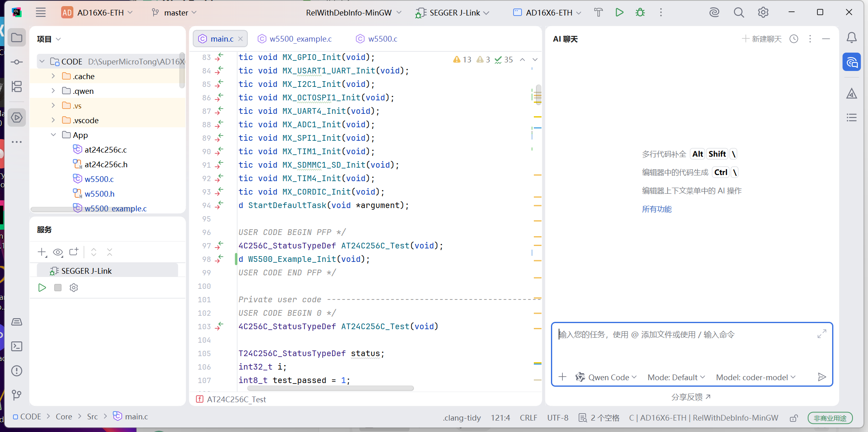This screenshot has height=432, width=868.
Task: Open chat history clock icon
Action: coord(794,39)
